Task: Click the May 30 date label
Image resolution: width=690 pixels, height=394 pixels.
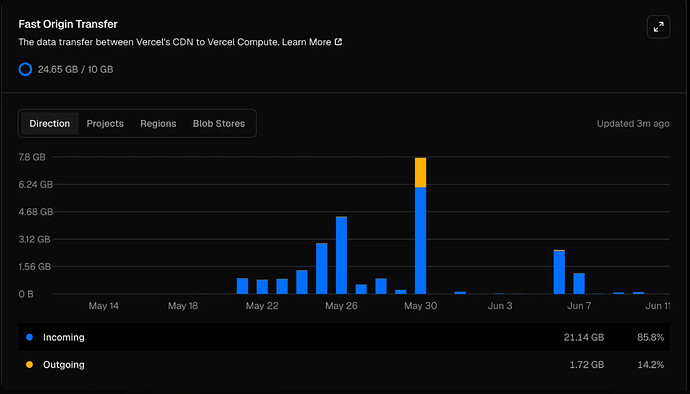Action: click(420, 306)
